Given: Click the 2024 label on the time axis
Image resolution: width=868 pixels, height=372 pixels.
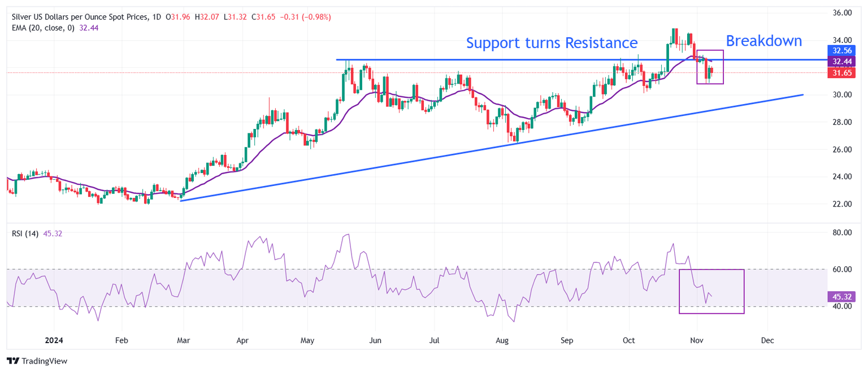Looking at the screenshot, I should click(x=53, y=341).
